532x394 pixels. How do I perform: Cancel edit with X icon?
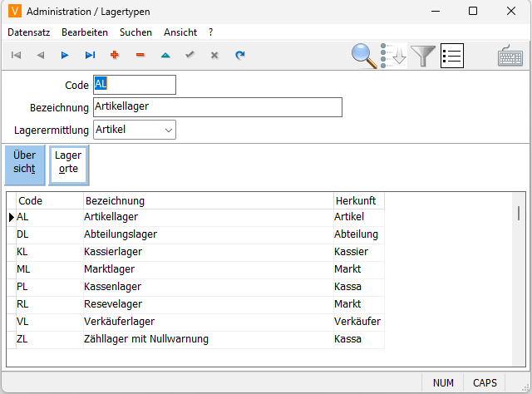pyautogui.click(x=214, y=55)
